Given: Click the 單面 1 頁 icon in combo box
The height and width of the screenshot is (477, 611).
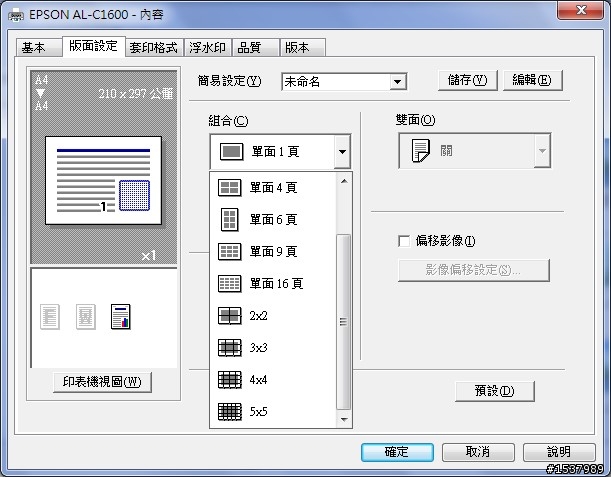Looking at the screenshot, I should [x=231, y=151].
